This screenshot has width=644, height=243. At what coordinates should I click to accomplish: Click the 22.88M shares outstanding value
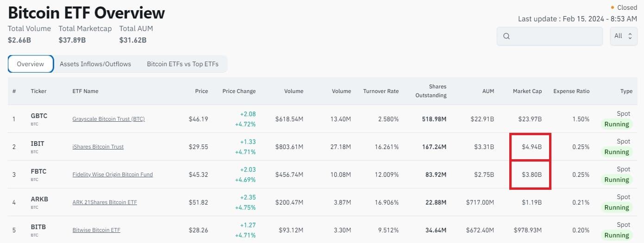[x=436, y=202]
